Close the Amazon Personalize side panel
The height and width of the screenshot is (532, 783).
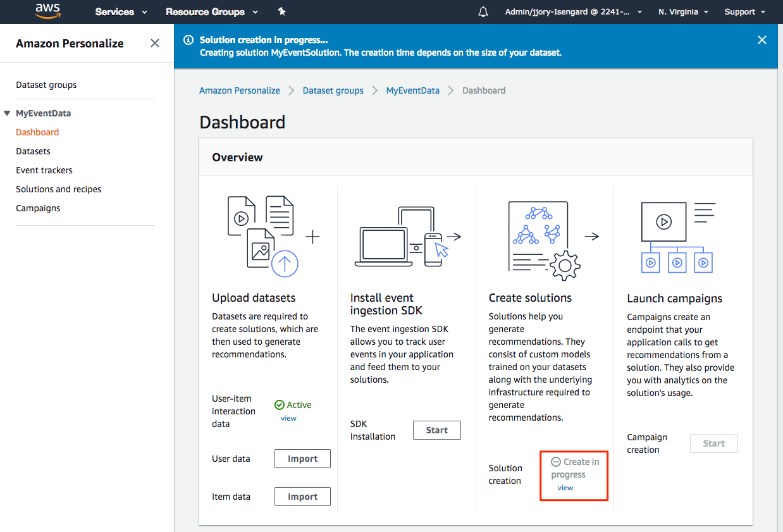coord(154,42)
